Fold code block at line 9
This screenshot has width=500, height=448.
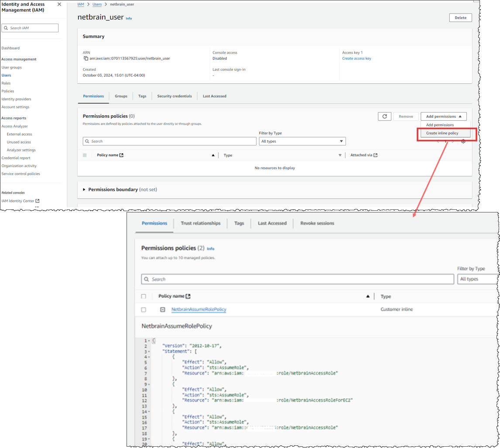point(149,384)
